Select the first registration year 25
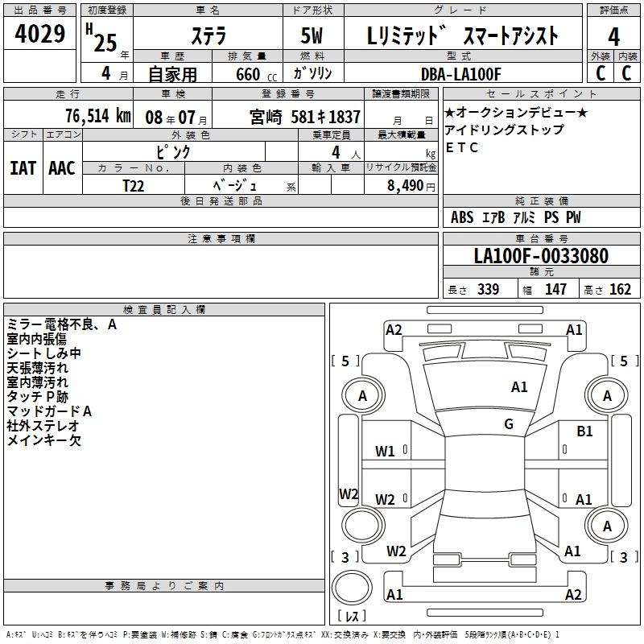644x644 pixels. (105, 43)
